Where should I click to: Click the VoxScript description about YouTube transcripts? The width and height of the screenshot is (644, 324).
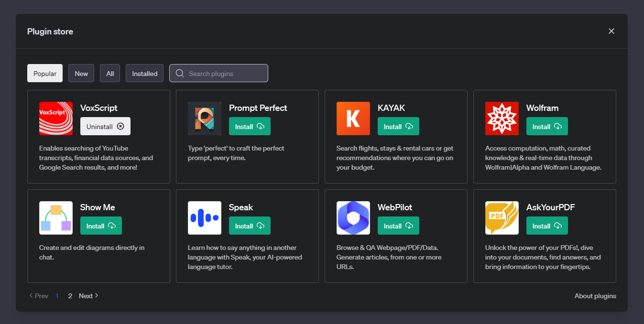96,158
